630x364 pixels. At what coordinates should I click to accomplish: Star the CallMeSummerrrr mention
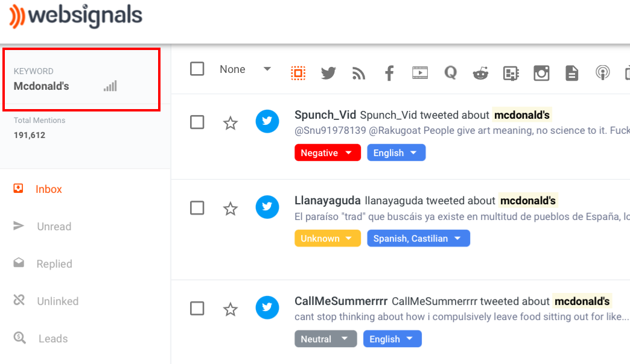231,309
